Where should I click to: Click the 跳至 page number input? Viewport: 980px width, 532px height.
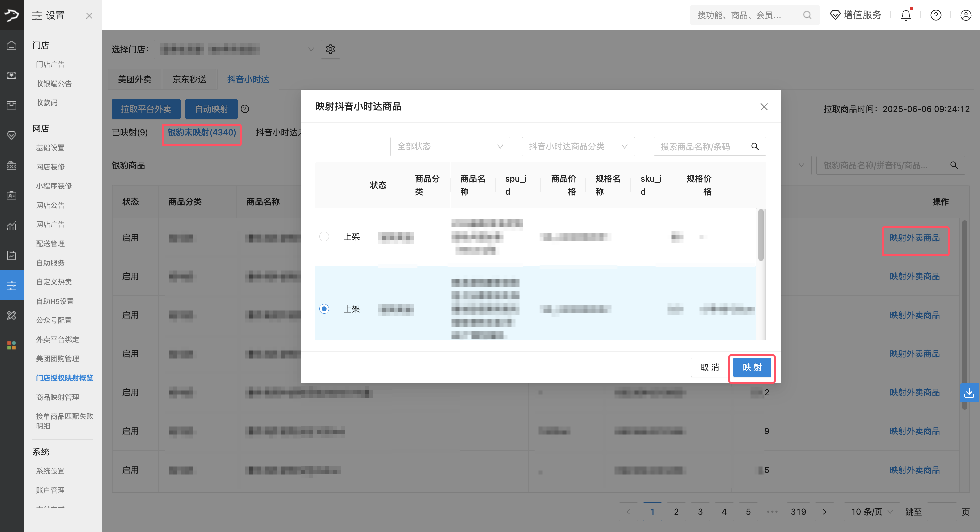(942, 512)
